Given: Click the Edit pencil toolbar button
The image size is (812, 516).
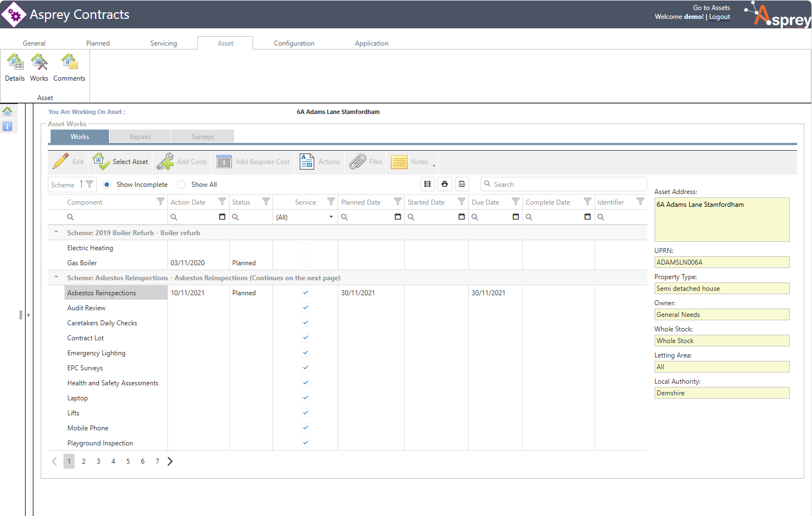Looking at the screenshot, I should tap(68, 162).
